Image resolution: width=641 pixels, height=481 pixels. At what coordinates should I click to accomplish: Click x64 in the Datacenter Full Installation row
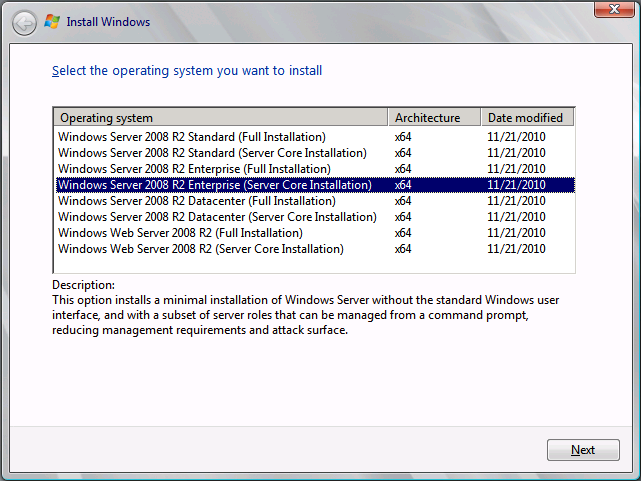click(403, 201)
